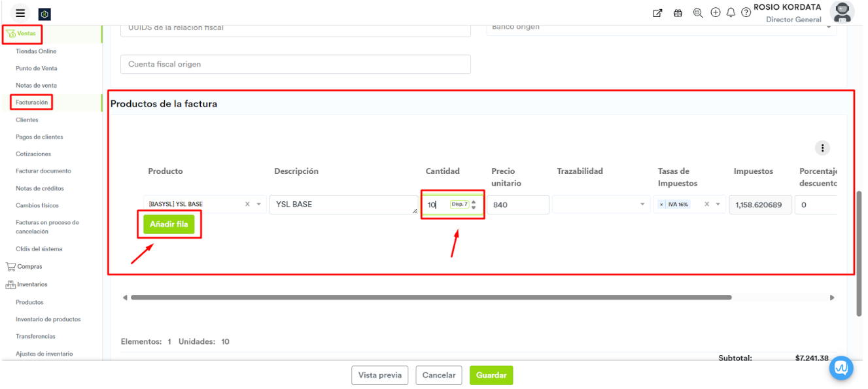This screenshot has height=389, width=868.
Task: Click the plus circle icon in header
Action: [x=716, y=12]
